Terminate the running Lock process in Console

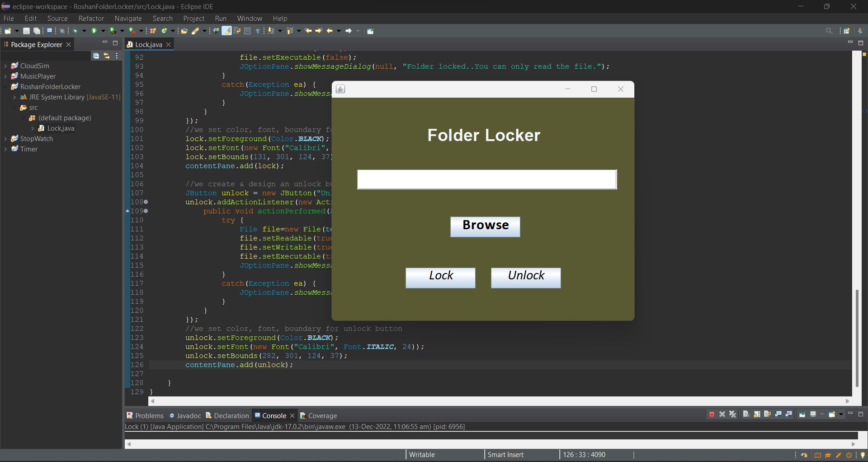[712, 414]
